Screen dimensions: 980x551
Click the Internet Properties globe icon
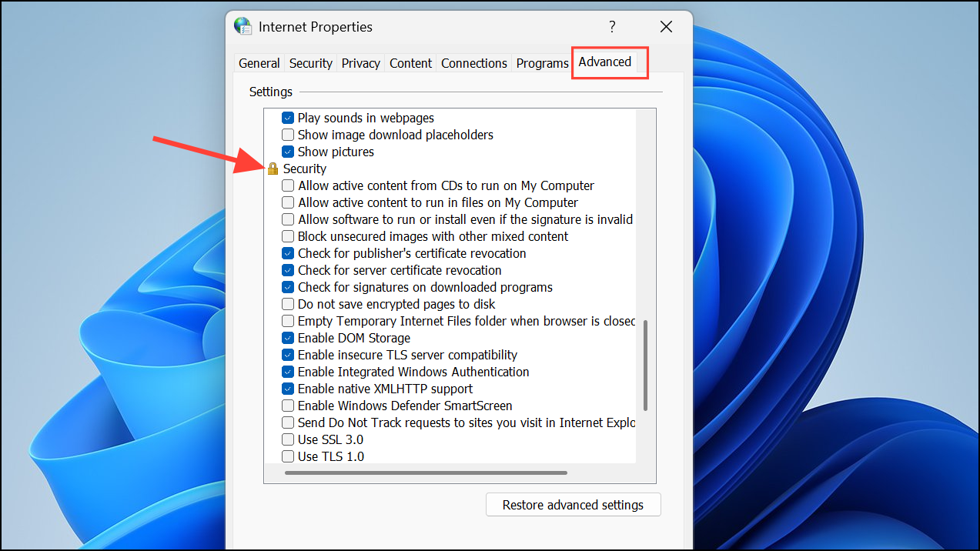coord(242,27)
